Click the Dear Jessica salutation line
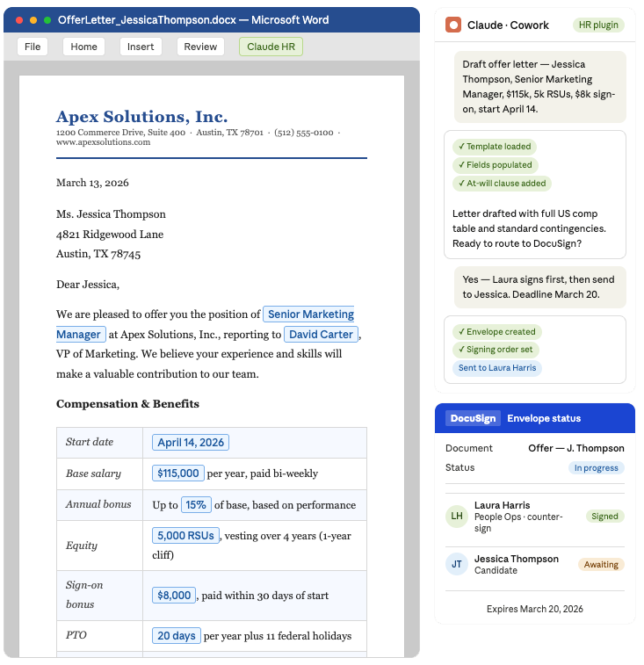This screenshot has height=665, width=644. point(87,285)
